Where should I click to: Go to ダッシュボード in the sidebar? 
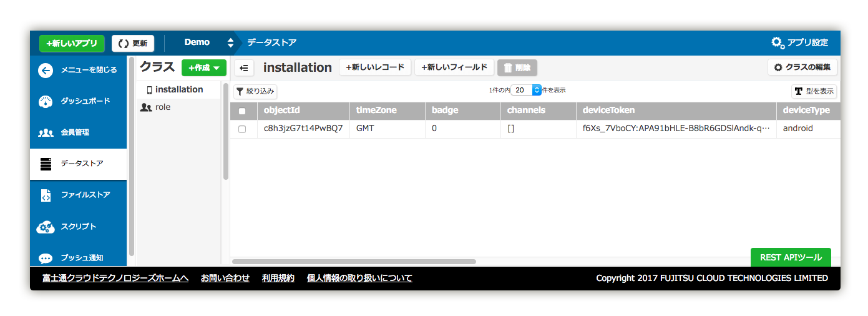(78, 101)
